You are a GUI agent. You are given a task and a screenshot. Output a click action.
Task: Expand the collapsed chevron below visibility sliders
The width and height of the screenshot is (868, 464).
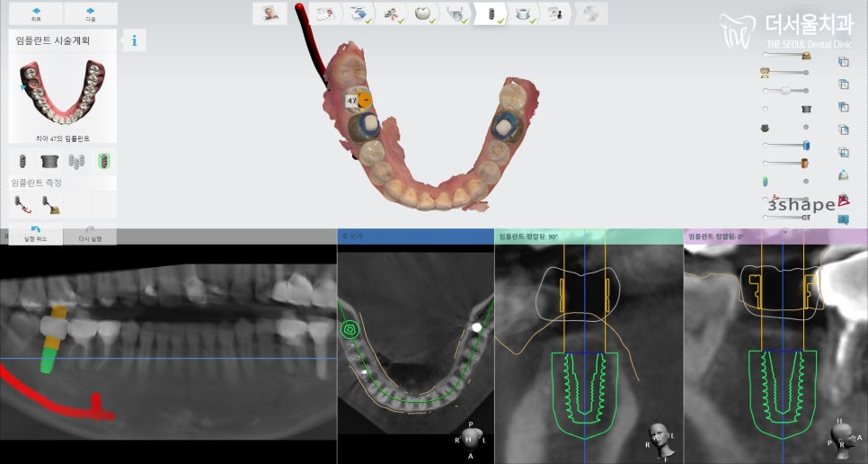click(786, 231)
